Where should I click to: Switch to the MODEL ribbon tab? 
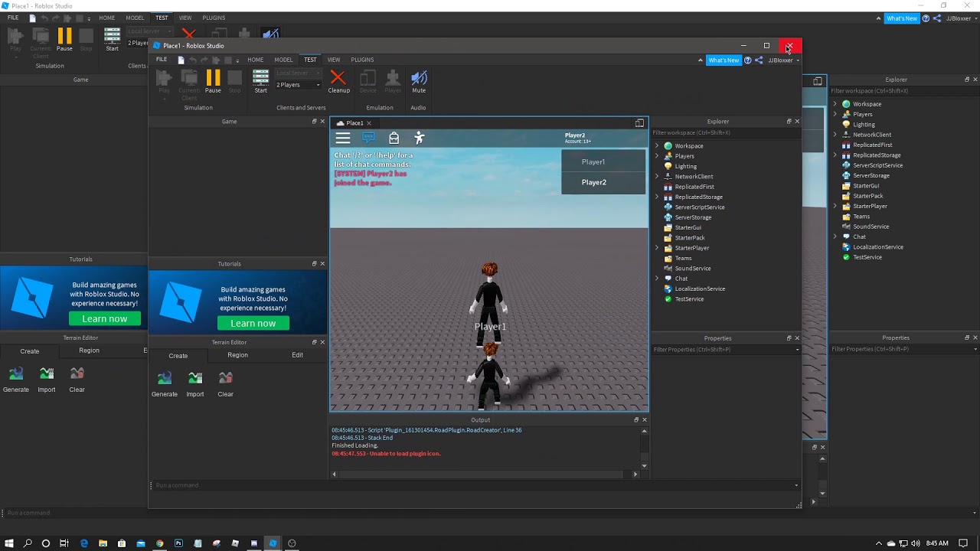283,60
